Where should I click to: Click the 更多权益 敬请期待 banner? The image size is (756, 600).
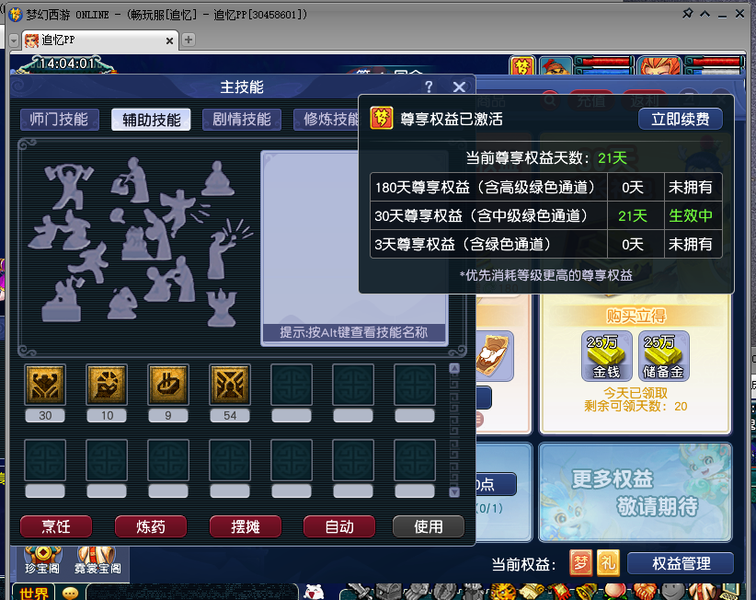(x=635, y=492)
